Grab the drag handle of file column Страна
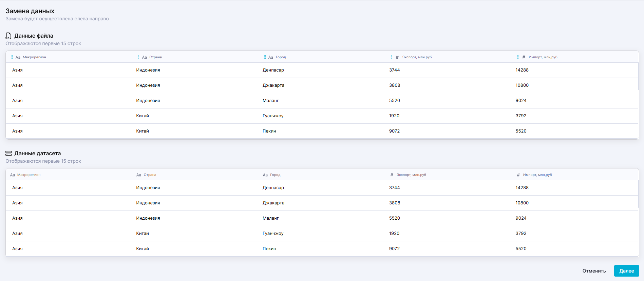 (x=138, y=57)
